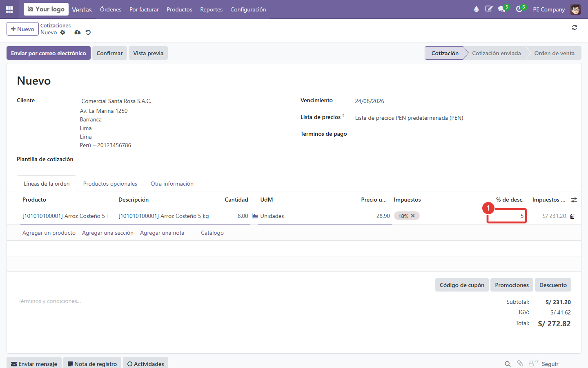Select the Líneas de la orden tab

click(47, 184)
